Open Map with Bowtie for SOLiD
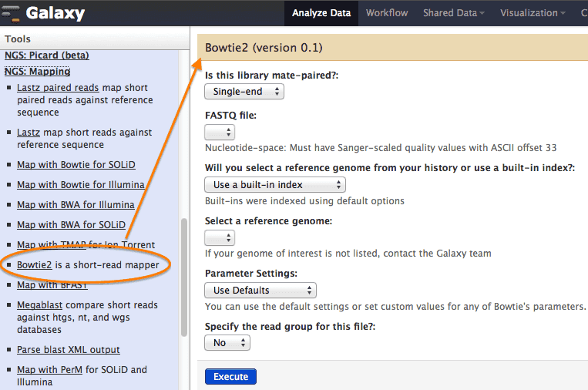This screenshot has height=390, width=588. click(76, 165)
